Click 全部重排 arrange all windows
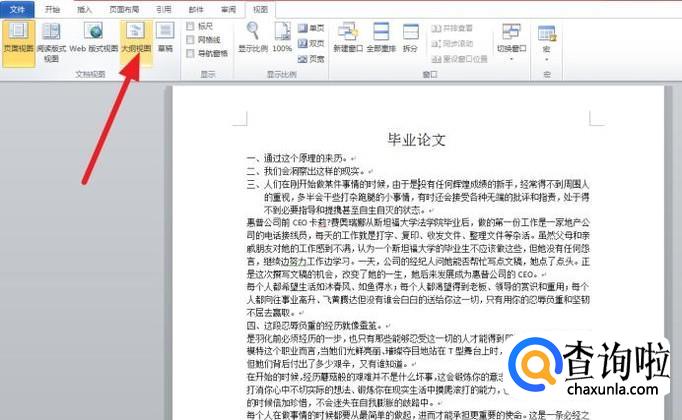This screenshot has height=420, width=682. (381, 38)
